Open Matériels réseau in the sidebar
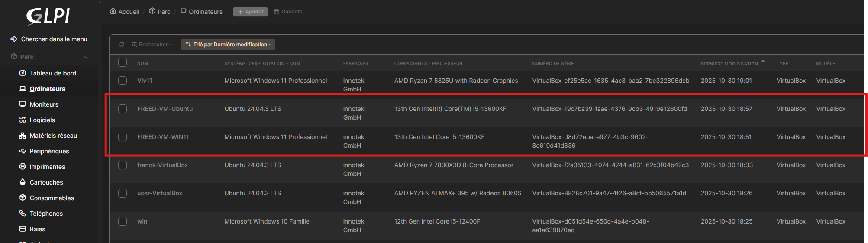The width and height of the screenshot is (868, 243). [x=53, y=136]
